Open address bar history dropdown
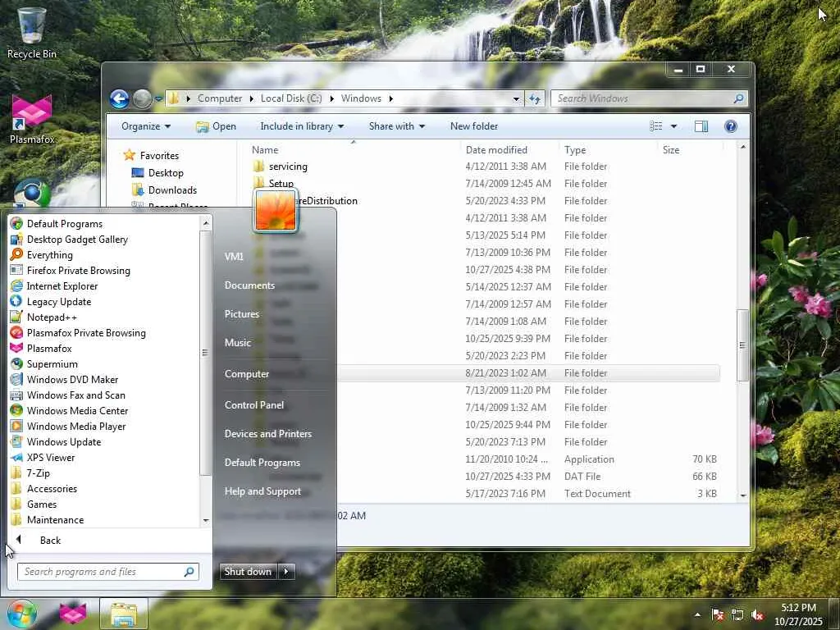840x630 pixels. tap(516, 98)
